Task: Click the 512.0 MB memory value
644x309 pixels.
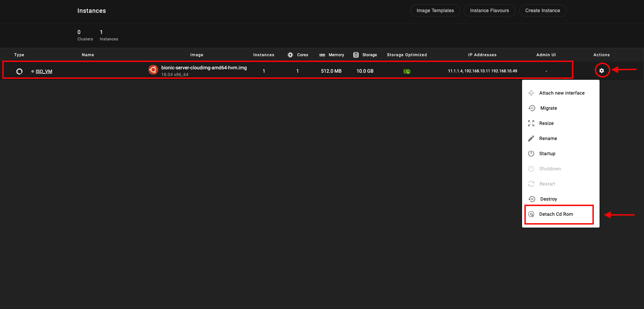Action: tap(331, 71)
